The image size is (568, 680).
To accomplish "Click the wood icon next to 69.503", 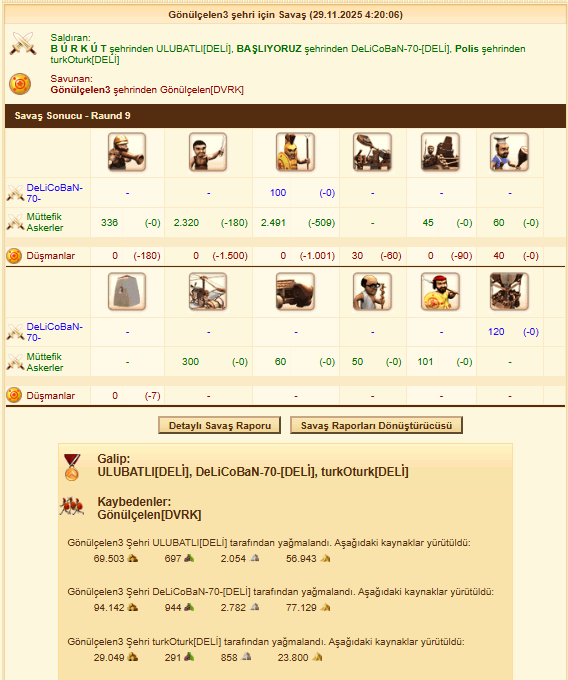I will [x=133, y=558].
